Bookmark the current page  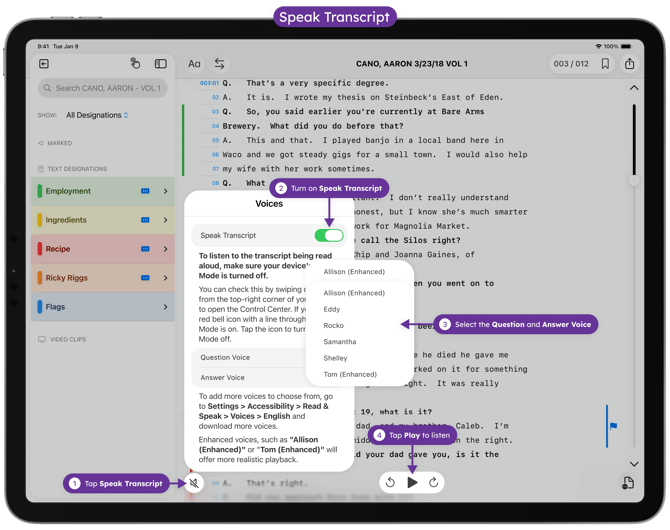tap(605, 64)
